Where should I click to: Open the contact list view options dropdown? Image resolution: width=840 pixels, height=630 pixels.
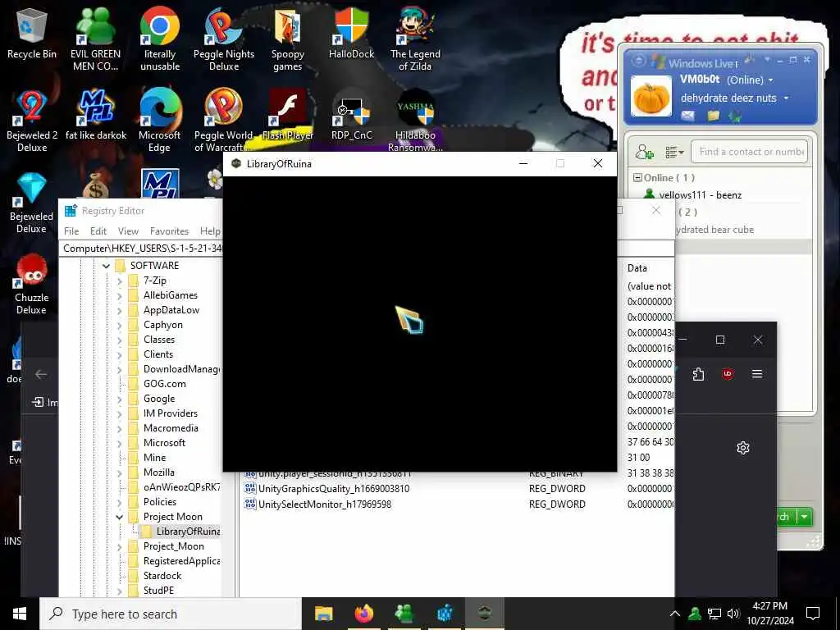click(674, 152)
